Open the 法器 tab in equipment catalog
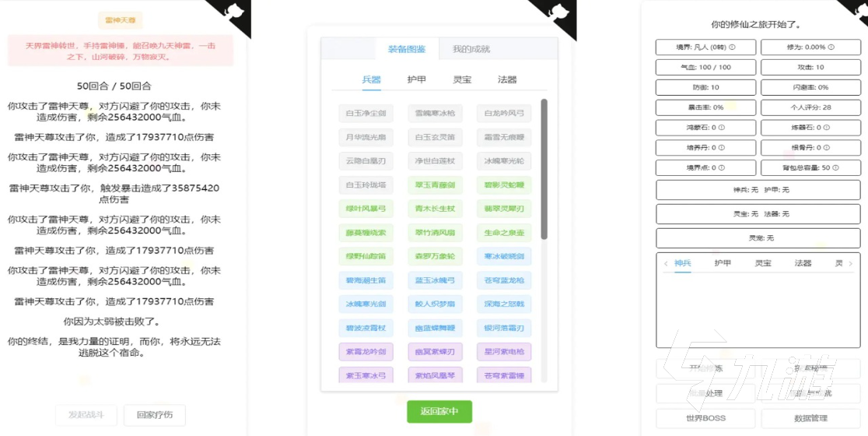 click(507, 79)
